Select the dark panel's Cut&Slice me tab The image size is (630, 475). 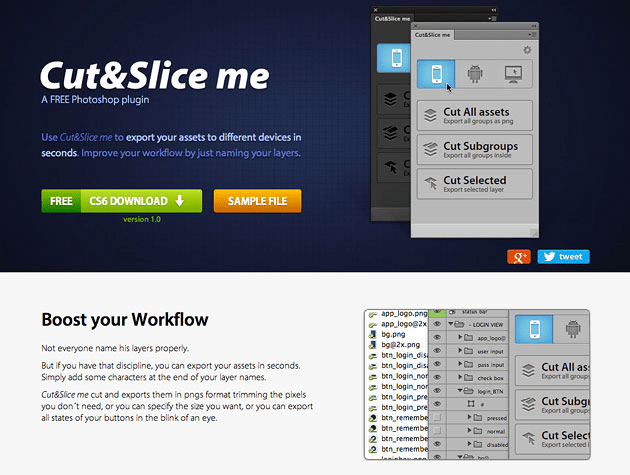click(x=392, y=18)
